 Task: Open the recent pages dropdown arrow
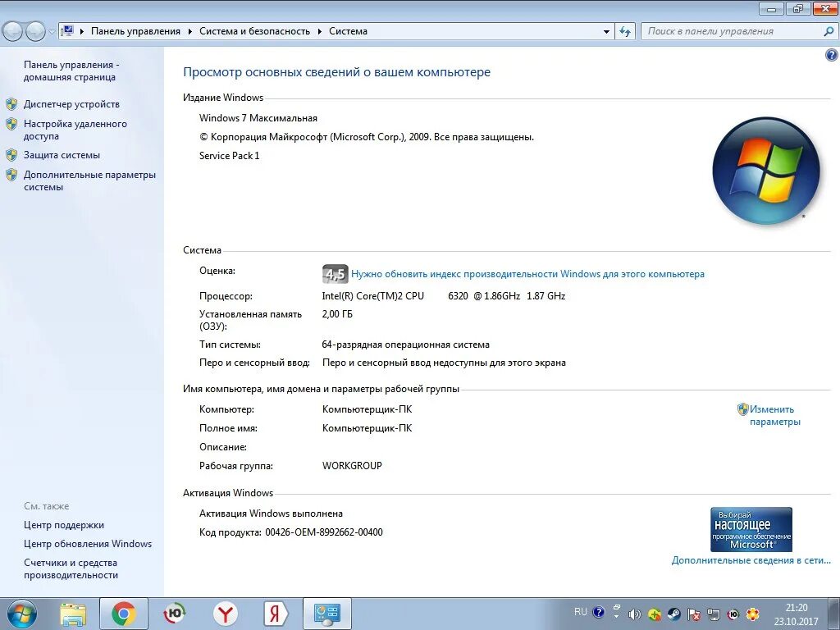point(52,32)
